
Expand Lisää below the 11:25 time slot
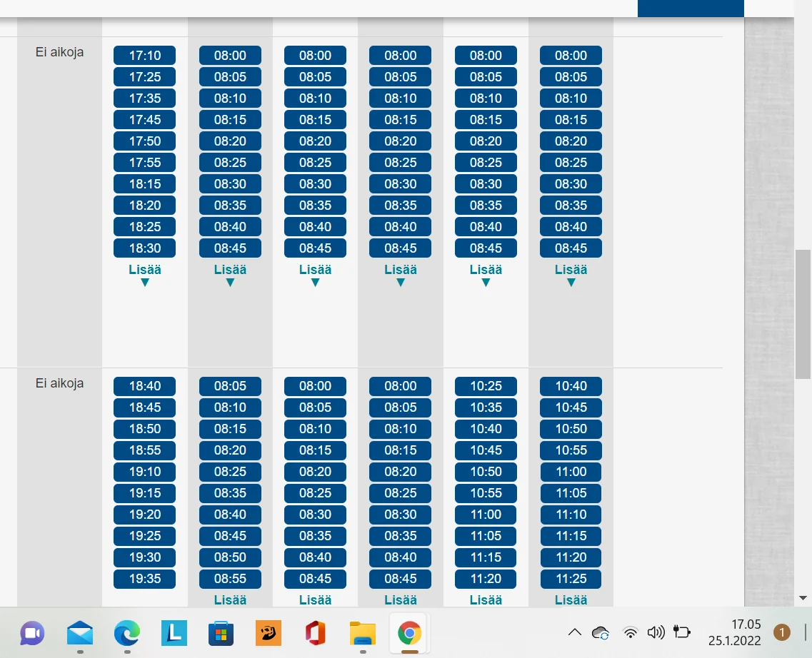(571, 599)
